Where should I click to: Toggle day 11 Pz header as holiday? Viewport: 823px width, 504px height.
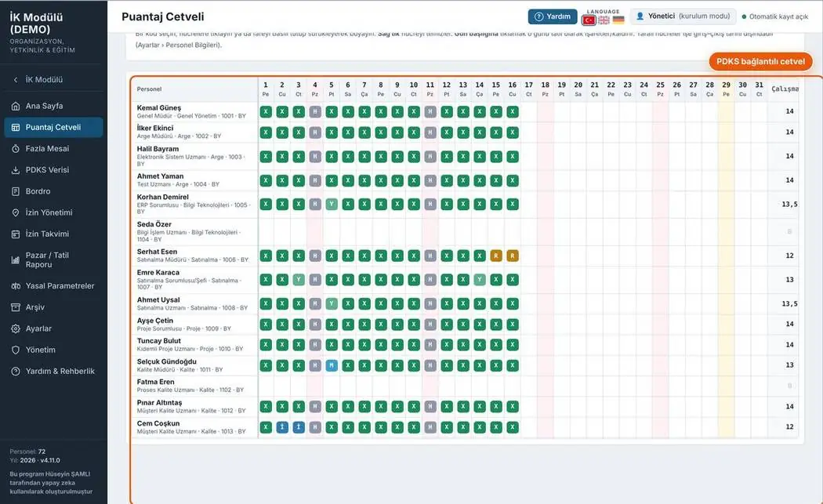(x=430, y=89)
